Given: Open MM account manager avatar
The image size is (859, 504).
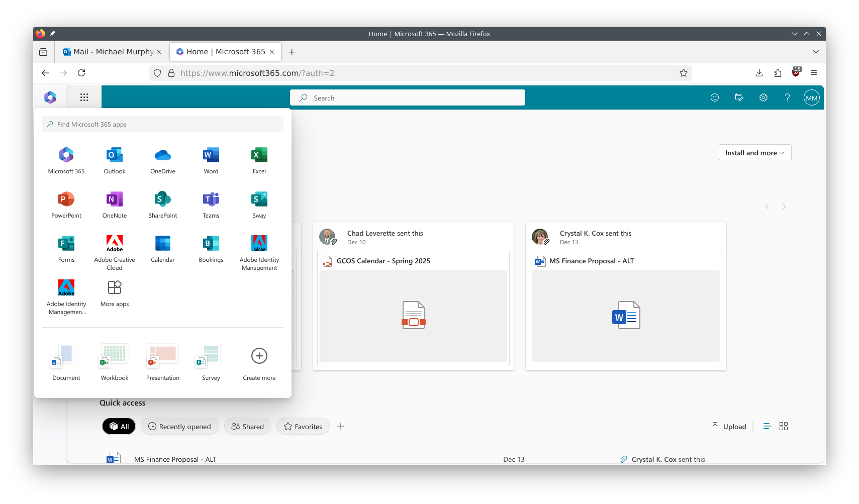Looking at the screenshot, I should 811,97.
